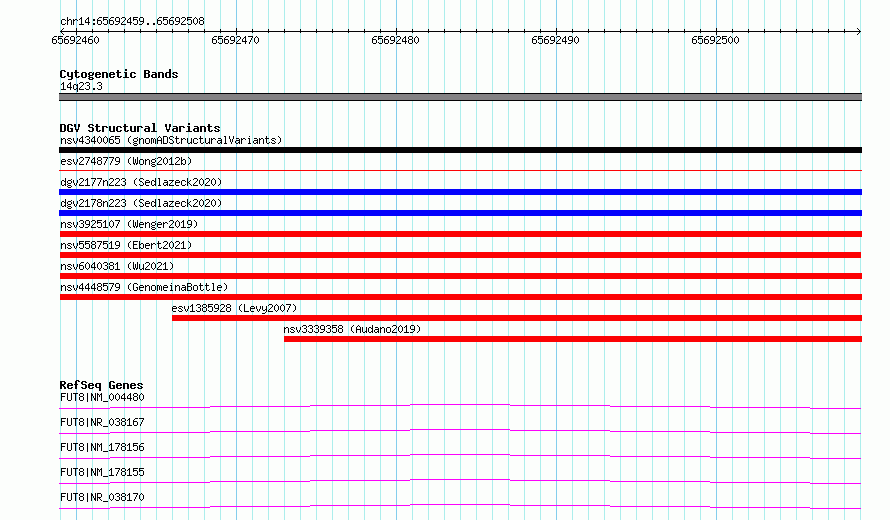Open variant nsv3339358 (Audano2019) label
The image size is (890, 520).
point(352,329)
